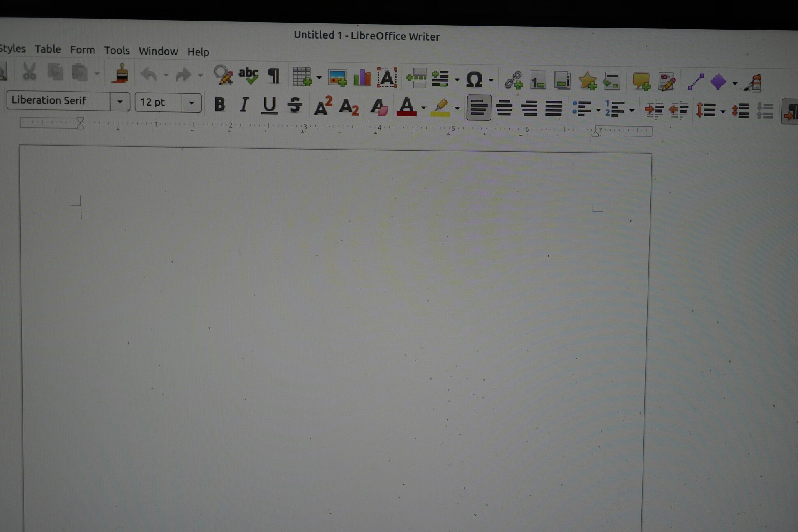Open Find and Replace
798x532 pixels.
(x=224, y=75)
